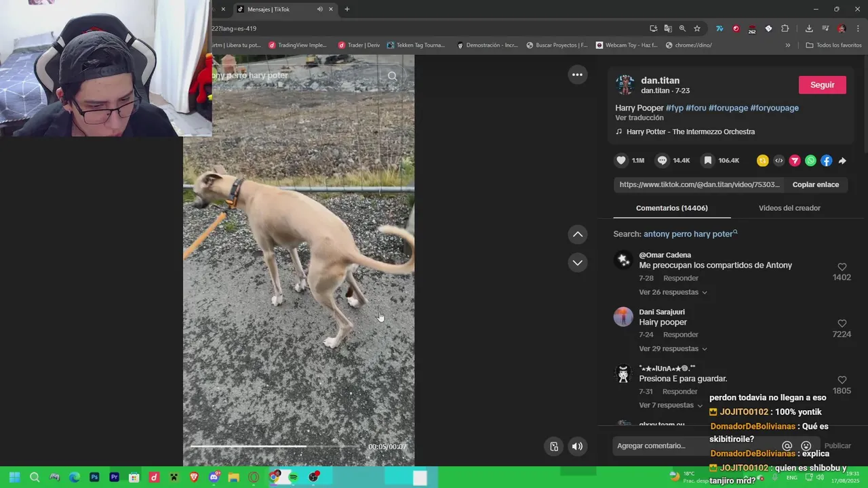
Task: Switch to Mensajes | TikTok browser tab
Action: point(268,9)
